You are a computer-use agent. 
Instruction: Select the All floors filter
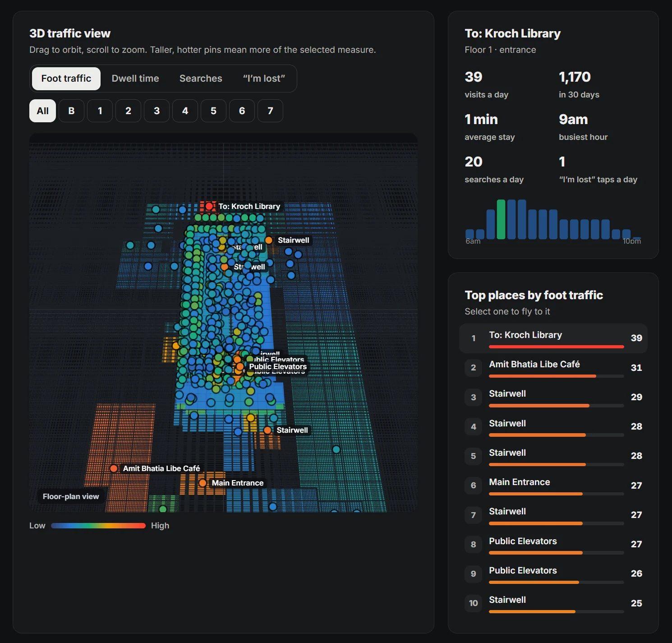point(43,111)
